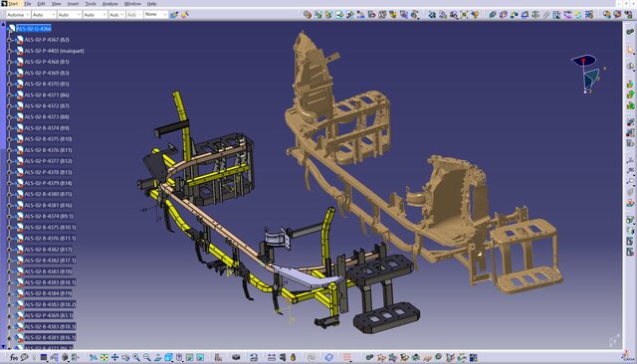637x364 pixels.
Task: Click the tree scroll up arrow
Action: (x=3, y=25)
